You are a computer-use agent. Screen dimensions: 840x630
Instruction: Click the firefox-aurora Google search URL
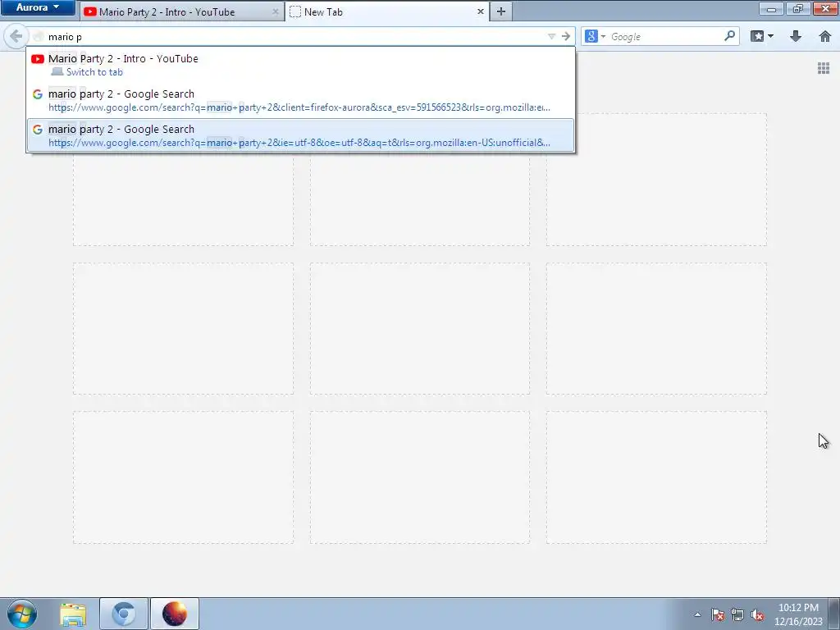[x=299, y=107]
